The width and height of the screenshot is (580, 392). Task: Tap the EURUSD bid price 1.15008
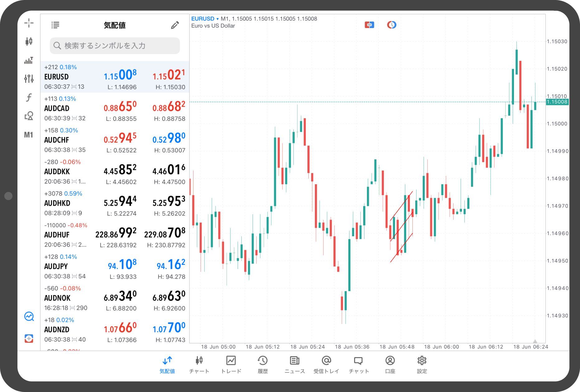pyautogui.click(x=120, y=75)
